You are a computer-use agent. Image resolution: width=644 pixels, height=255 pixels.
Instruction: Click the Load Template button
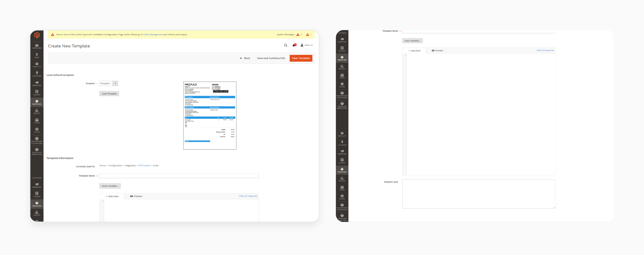coord(109,94)
